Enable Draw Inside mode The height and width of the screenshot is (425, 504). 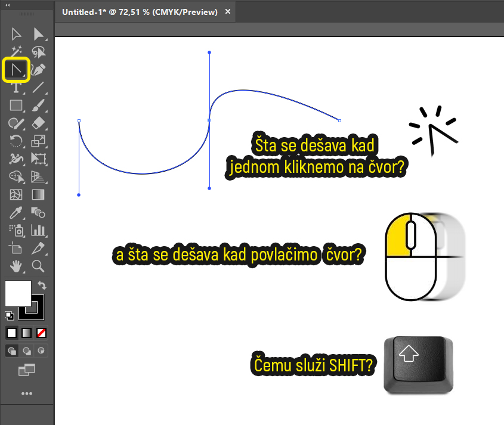(41, 351)
